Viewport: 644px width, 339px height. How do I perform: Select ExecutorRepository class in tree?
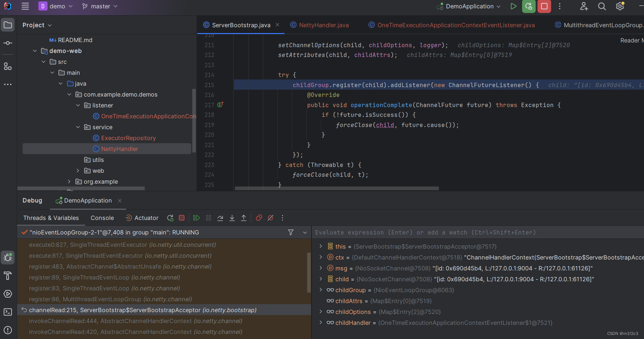pos(124,138)
